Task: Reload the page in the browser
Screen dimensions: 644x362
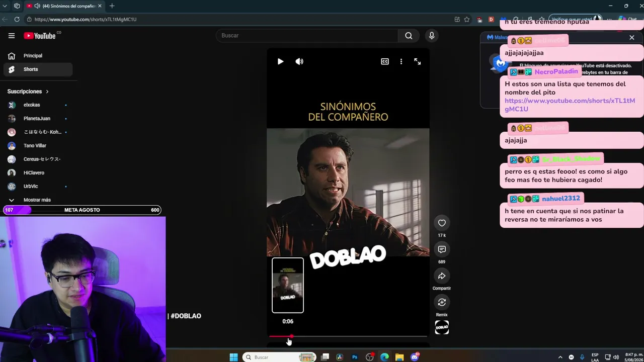Action: click(17, 19)
